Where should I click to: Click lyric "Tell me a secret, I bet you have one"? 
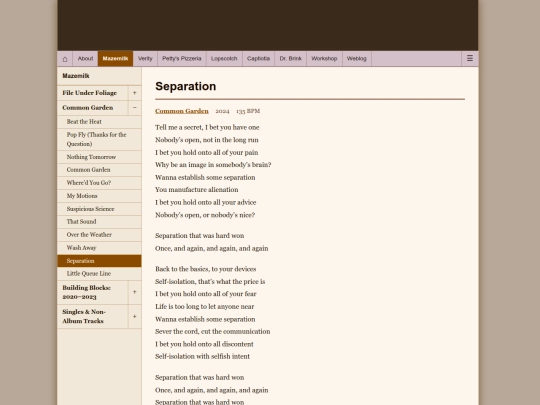(207, 127)
